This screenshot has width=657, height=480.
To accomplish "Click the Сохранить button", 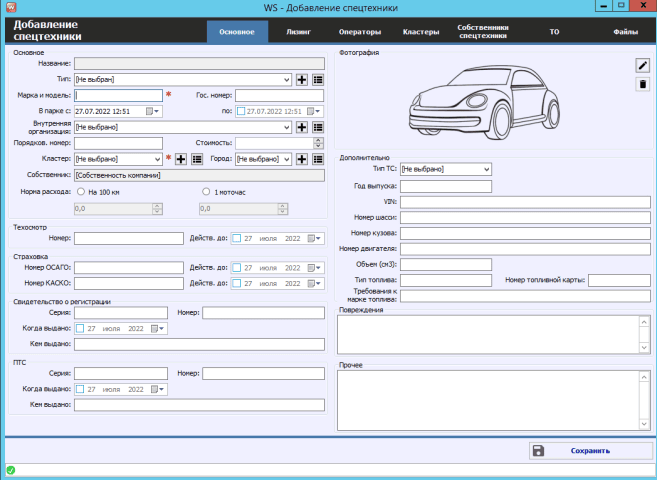I will coord(589,451).
